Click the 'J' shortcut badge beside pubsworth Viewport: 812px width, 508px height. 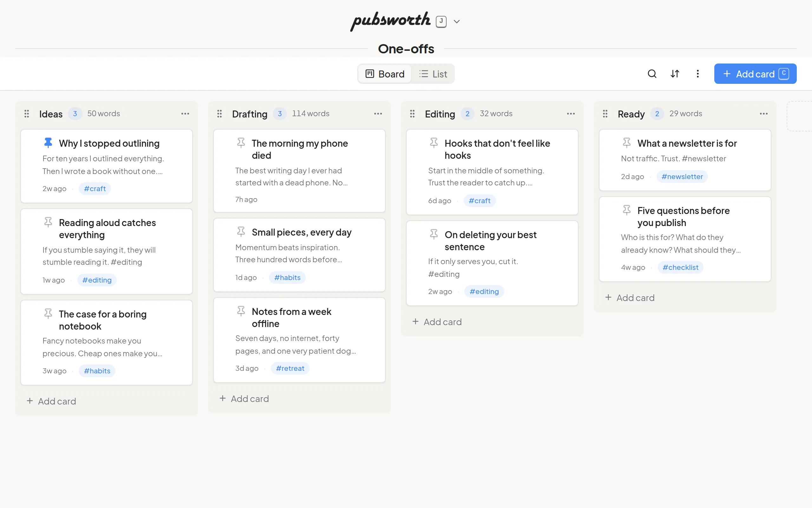pos(441,22)
